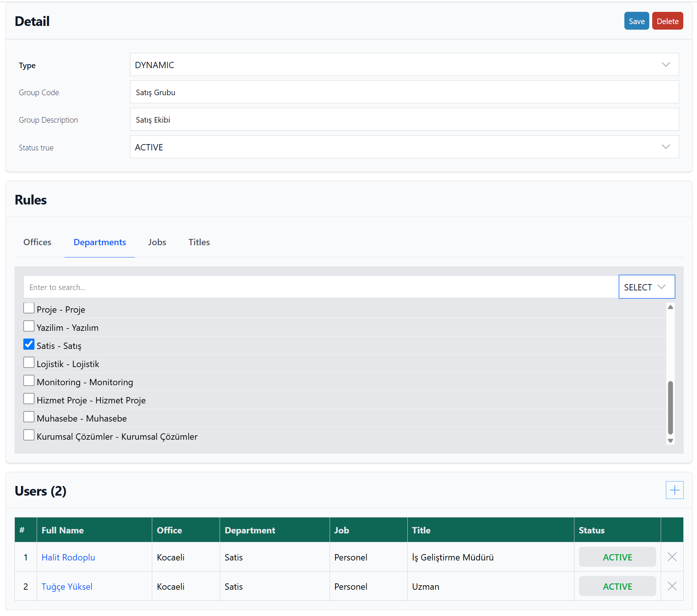Uncheck the Satis - Satış department
The width and height of the screenshot is (697, 616).
click(29, 344)
